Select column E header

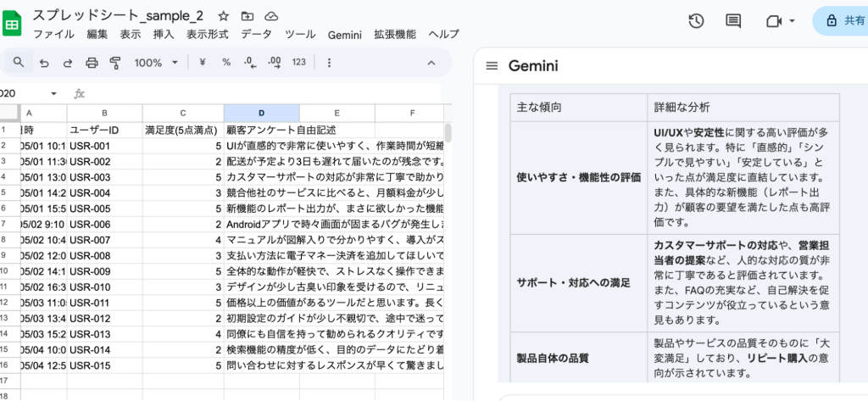337,113
